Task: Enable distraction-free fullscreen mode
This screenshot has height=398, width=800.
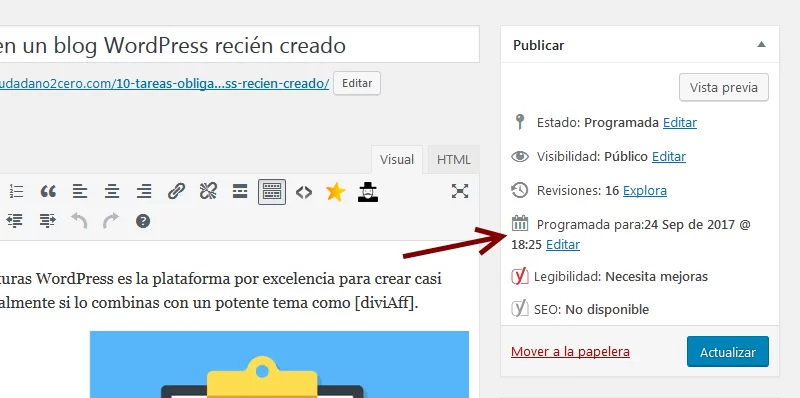Action: (460, 191)
